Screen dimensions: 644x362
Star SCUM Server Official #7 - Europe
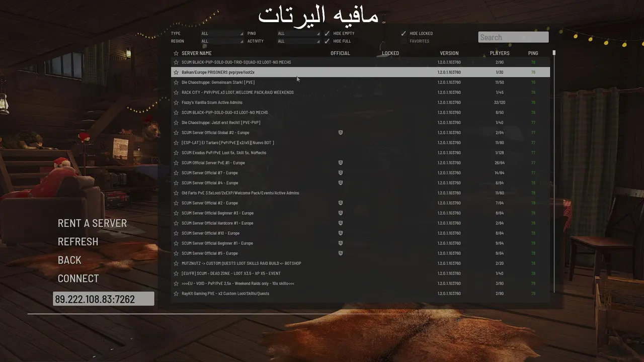point(176,173)
